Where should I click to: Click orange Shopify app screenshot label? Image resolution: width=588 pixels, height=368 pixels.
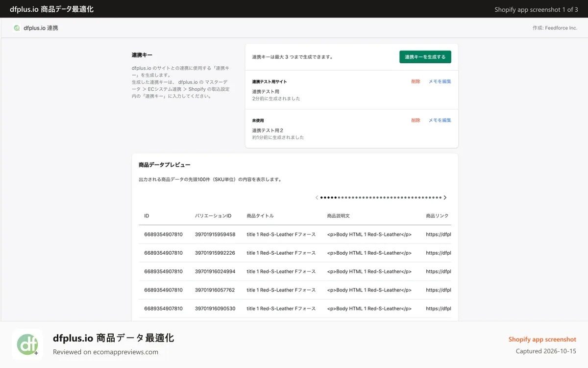coord(542,340)
